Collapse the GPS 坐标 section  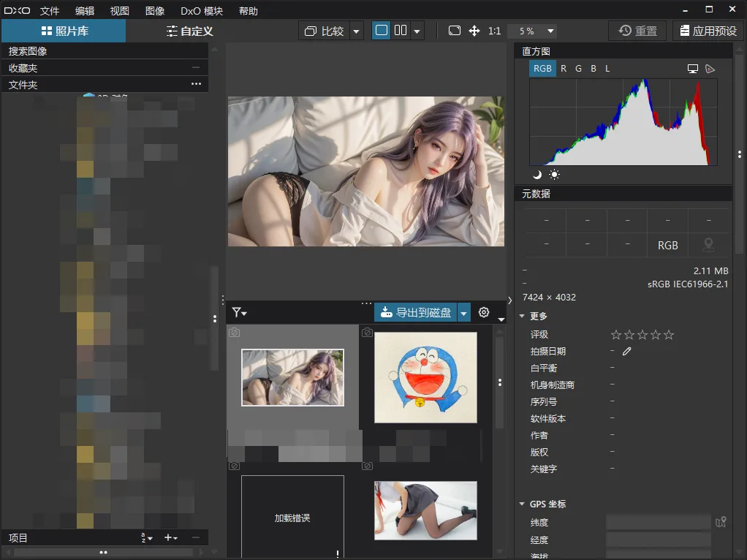522,504
